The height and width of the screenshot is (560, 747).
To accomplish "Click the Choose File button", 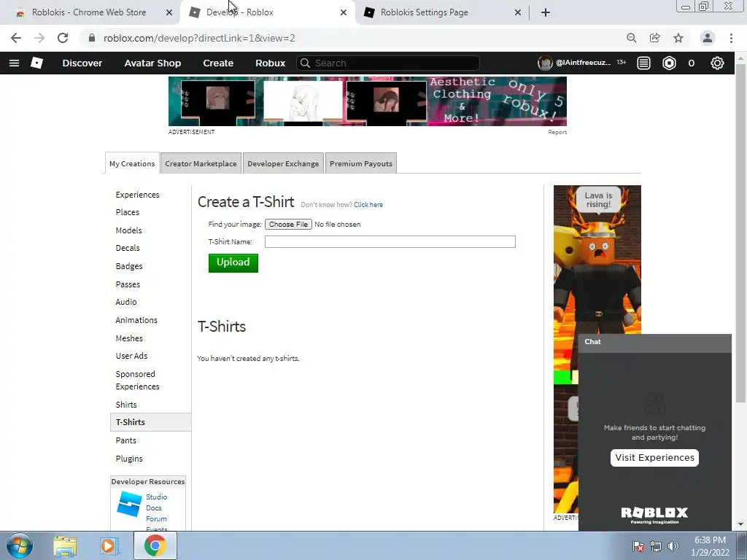I will coord(288,225).
